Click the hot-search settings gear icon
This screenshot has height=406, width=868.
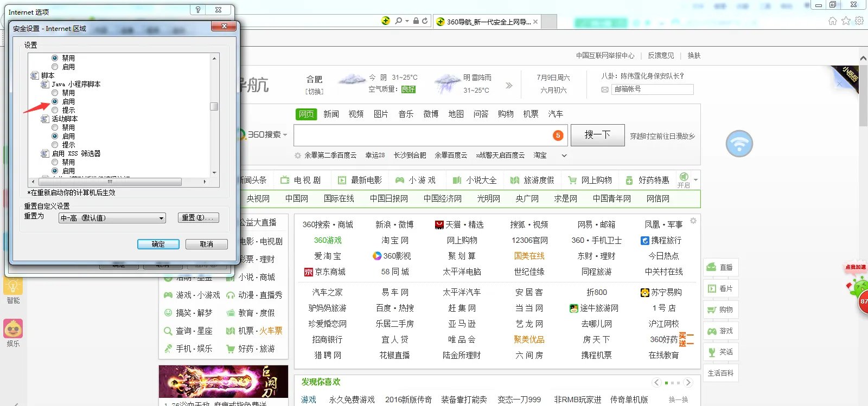click(x=298, y=156)
